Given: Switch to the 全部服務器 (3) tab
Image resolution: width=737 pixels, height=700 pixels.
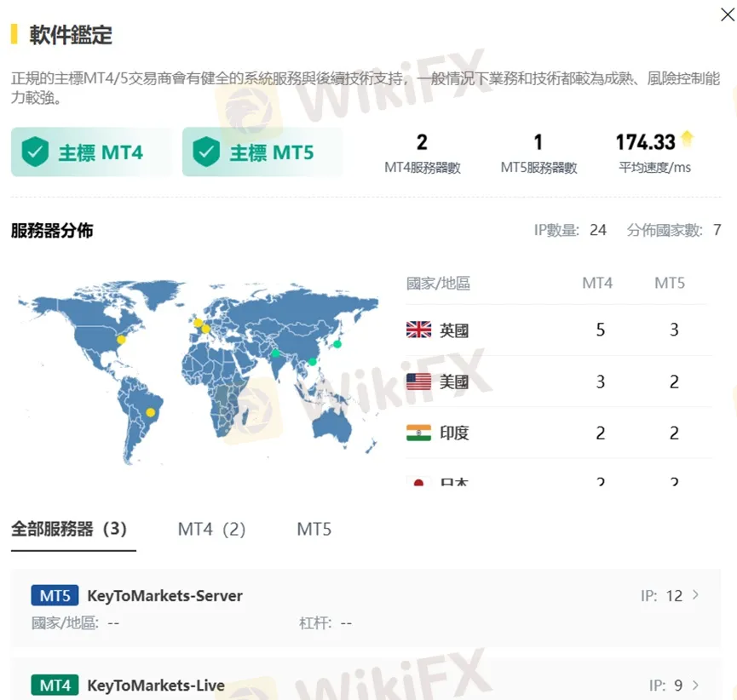Looking at the screenshot, I should [69, 529].
